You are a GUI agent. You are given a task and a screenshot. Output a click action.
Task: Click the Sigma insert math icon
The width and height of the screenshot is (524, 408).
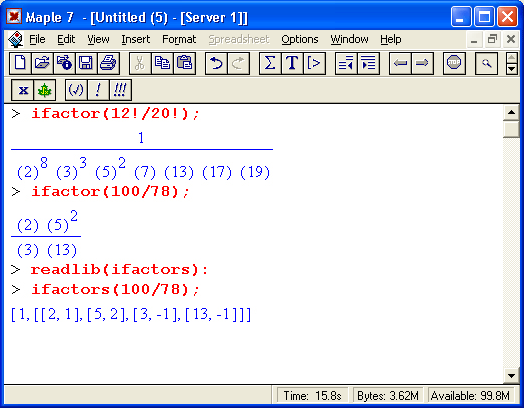click(x=270, y=63)
